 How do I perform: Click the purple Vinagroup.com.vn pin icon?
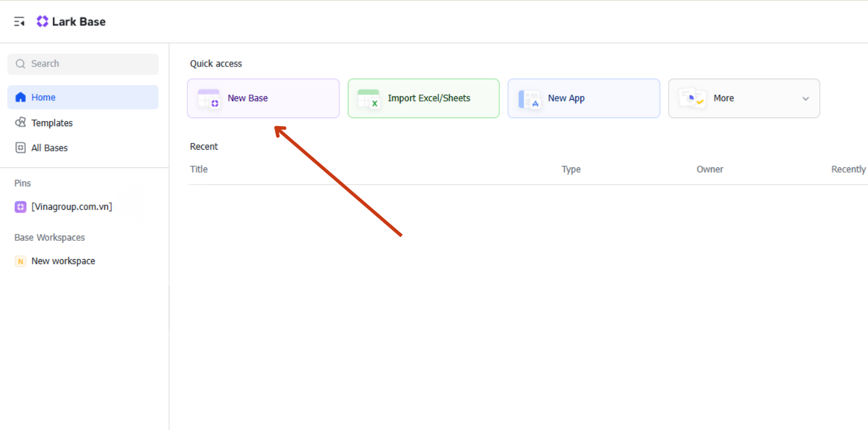coord(21,207)
